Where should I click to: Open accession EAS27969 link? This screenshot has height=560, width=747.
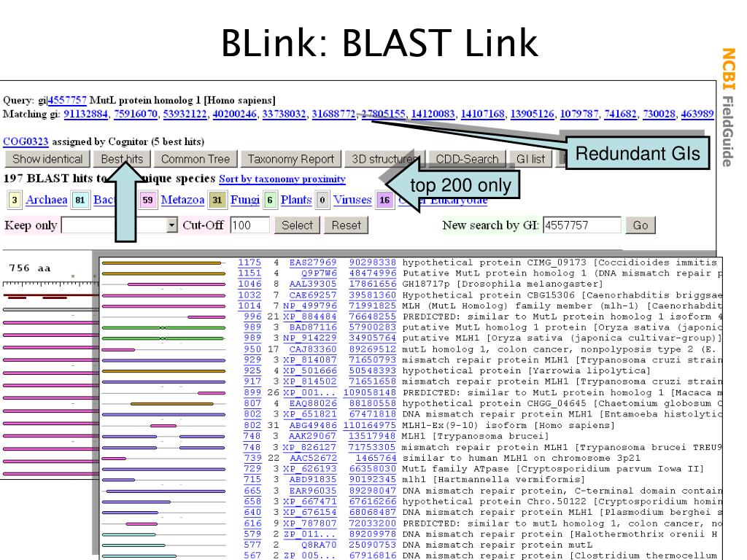tap(313, 262)
